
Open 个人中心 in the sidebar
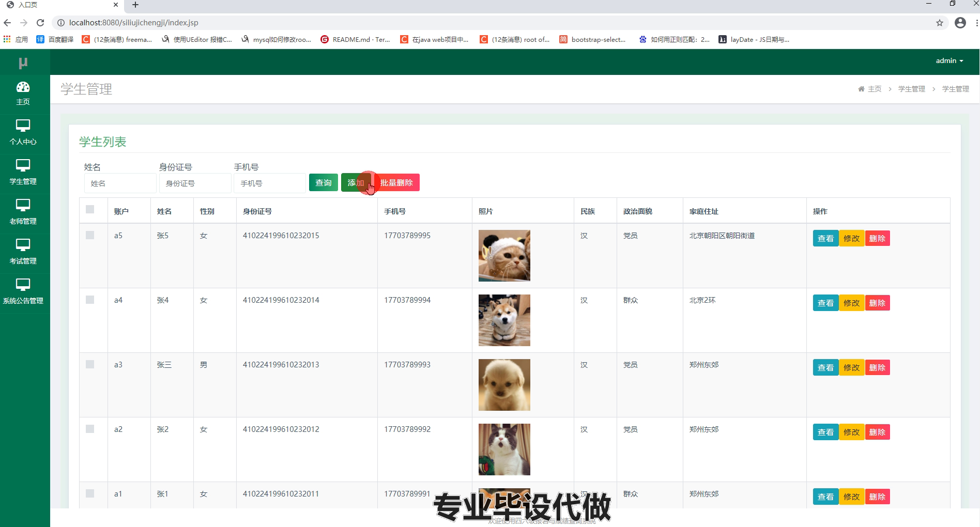(23, 133)
